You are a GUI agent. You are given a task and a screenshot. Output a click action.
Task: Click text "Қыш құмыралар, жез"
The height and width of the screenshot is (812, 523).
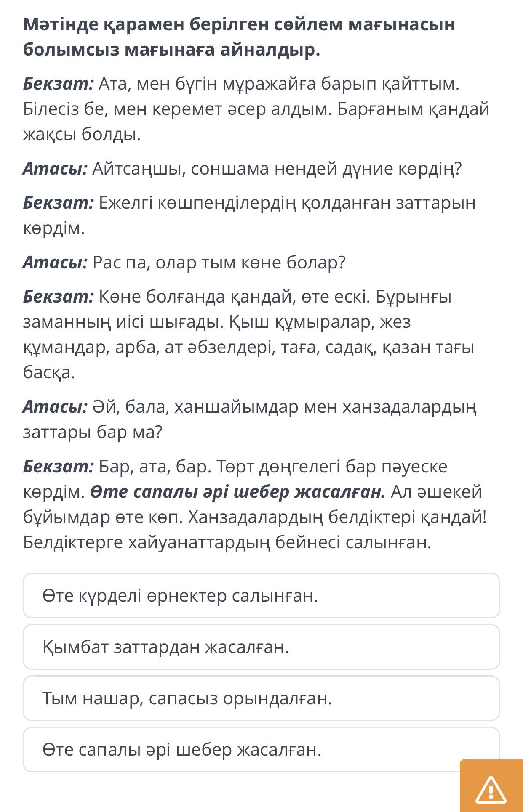coord(320,322)
